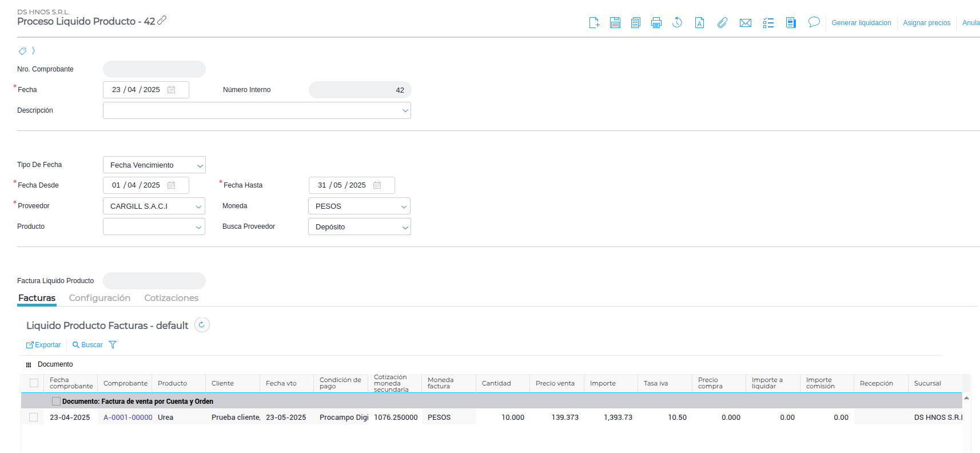Open the comments speech bubble icon
The height and width of the screenshot is (453, 980).
coord(814,22)
